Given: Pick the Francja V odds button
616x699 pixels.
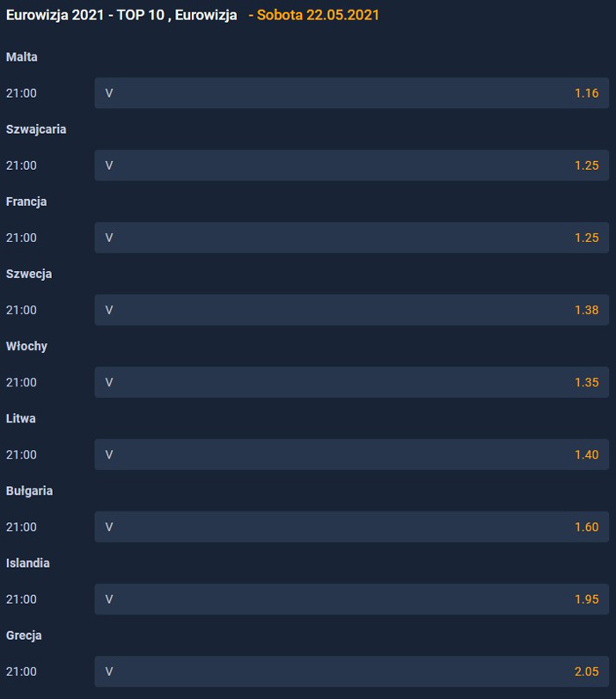Looking at the screenshot, I should (x=351, y=237).
